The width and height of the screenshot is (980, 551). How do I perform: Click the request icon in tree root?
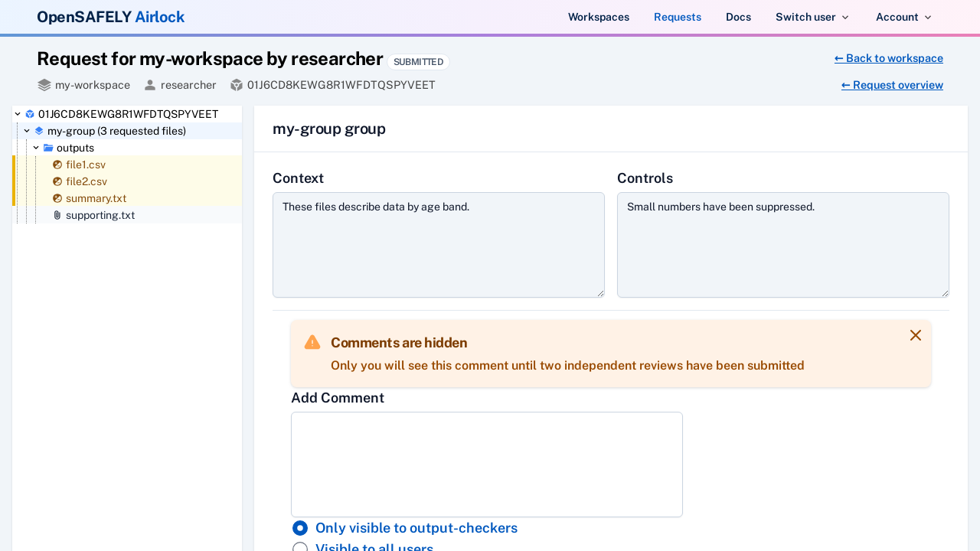(x=30, y=114)
